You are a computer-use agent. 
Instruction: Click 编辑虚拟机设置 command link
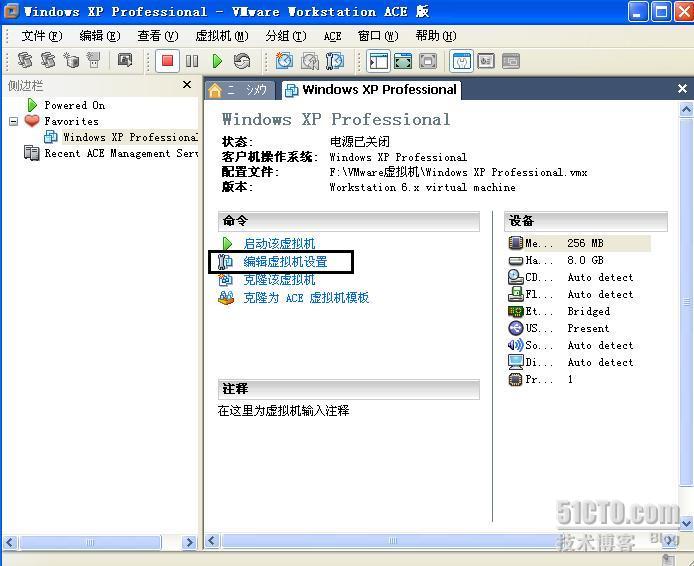(x=285, y=262)
